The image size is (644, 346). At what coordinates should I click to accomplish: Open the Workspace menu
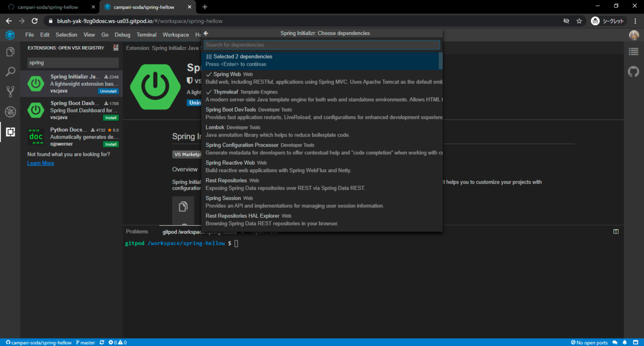pos(176,35)
